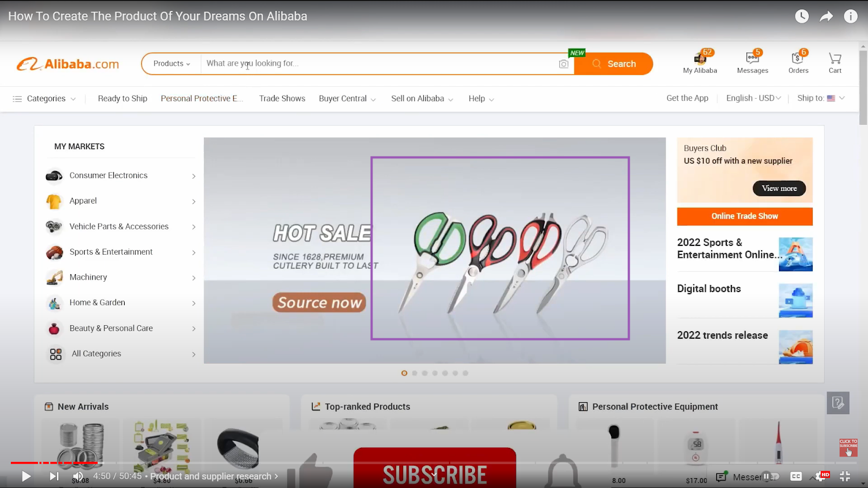868x488 pixels.
Task: Open English - USD language selector
Action: 754,98
